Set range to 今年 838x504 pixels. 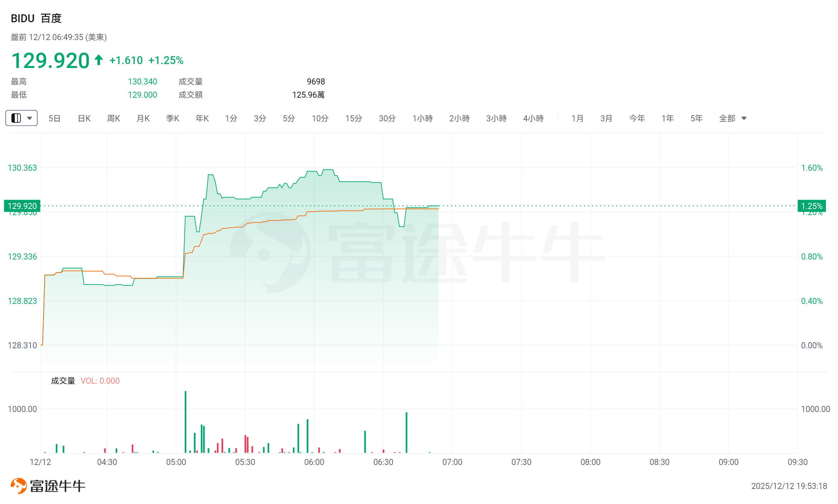click(x=637, y=118)
